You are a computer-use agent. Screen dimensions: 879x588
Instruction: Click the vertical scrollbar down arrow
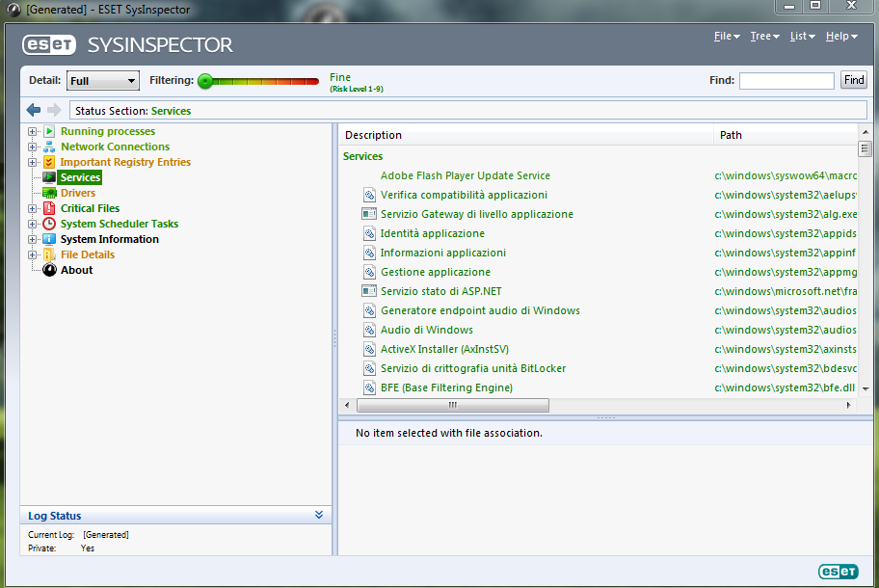pos(866,388)
